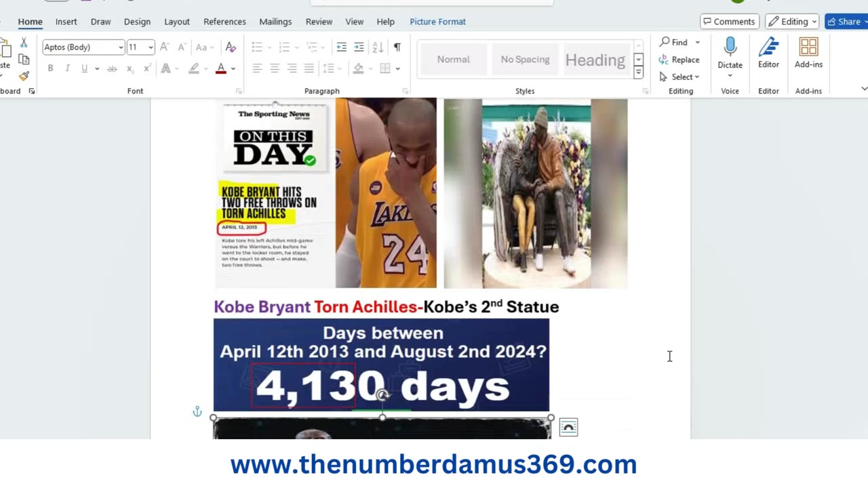This screenshot has width=868, height=488.
Task: Click the line spacing icon
Action: point(328,68)
